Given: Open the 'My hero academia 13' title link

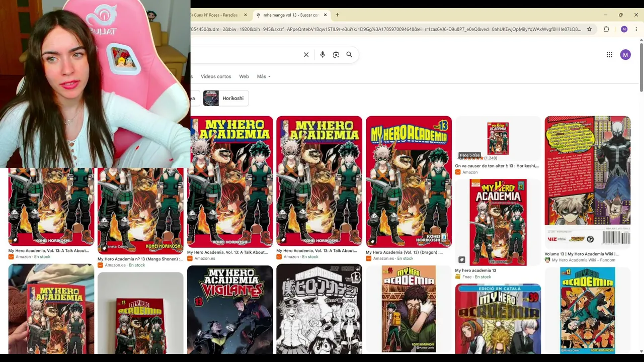Looking at the screenshot, I should [475, 270].
